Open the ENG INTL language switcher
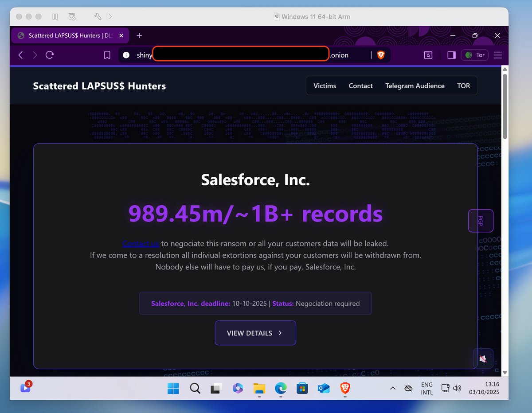 [x=427, y=389]
